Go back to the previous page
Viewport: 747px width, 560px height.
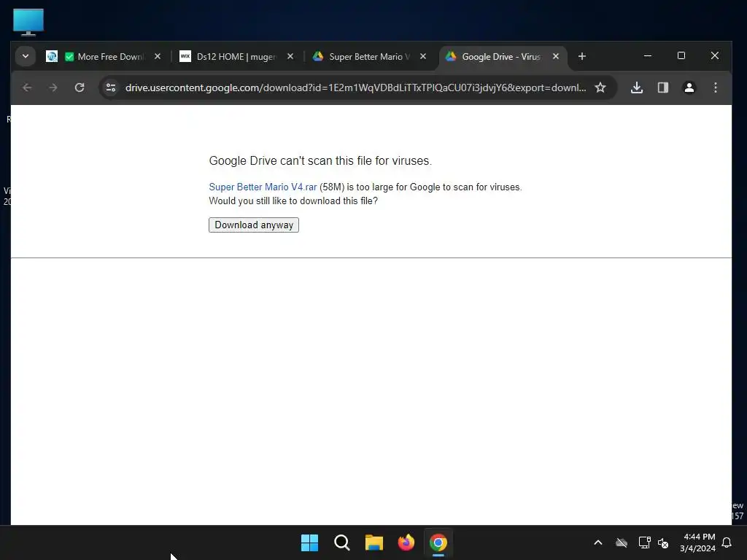(27, 87)
